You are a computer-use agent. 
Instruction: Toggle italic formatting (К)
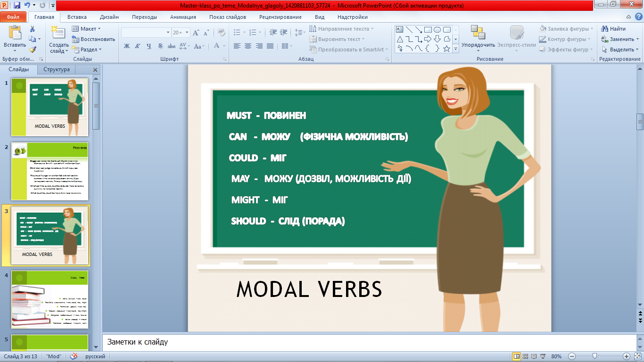(138, 46)
